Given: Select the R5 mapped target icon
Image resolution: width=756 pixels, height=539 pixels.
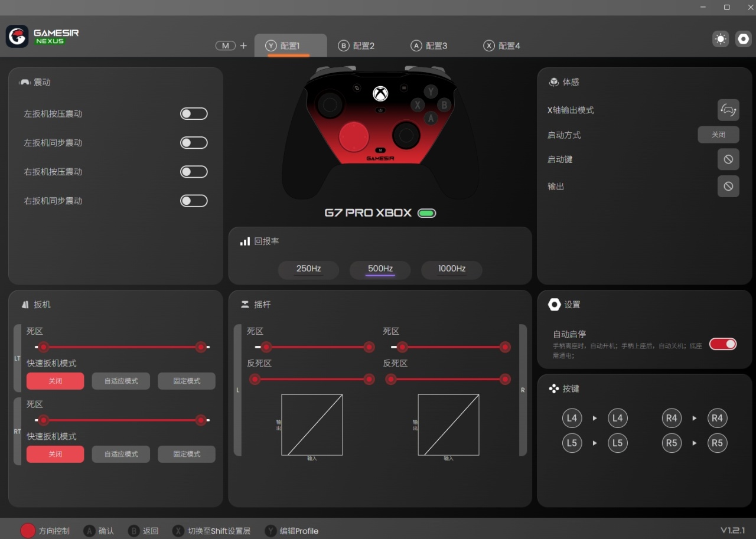Looking at the screenshot, I should click(x=717, y=443).
